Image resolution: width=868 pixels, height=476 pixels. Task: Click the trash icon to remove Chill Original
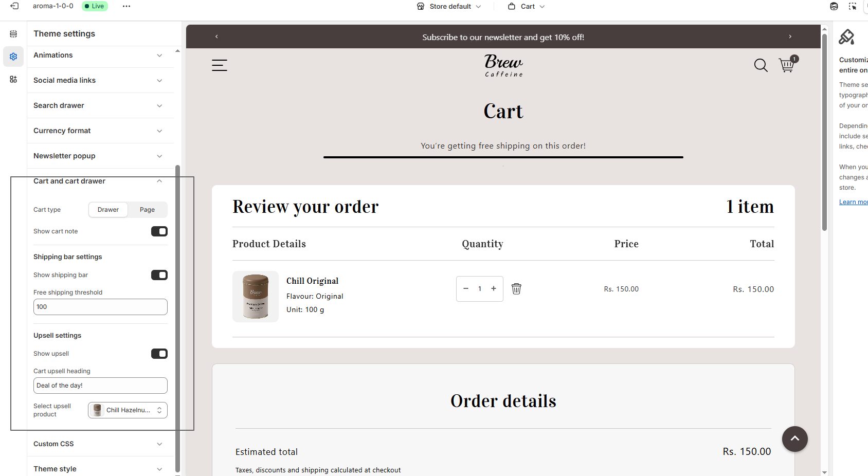[516, 289]
